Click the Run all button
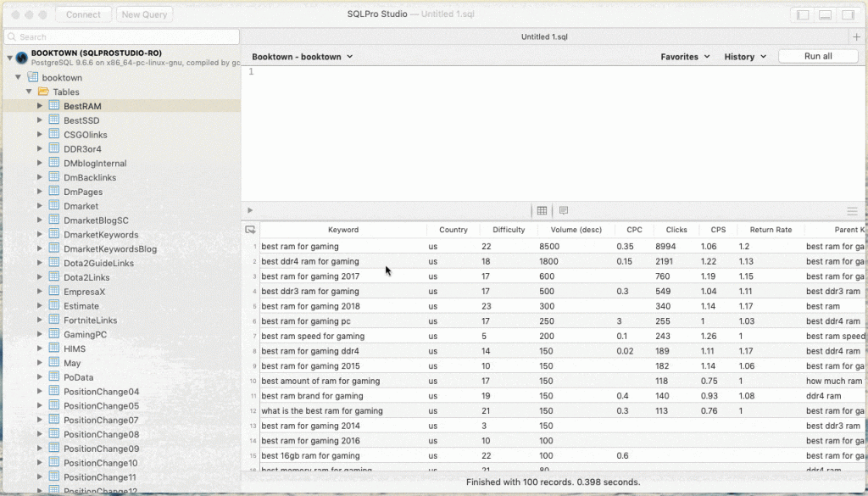Image resolution: width=868 pixels, height=496 pixels. pyautogui.click(x=817, y=56)
